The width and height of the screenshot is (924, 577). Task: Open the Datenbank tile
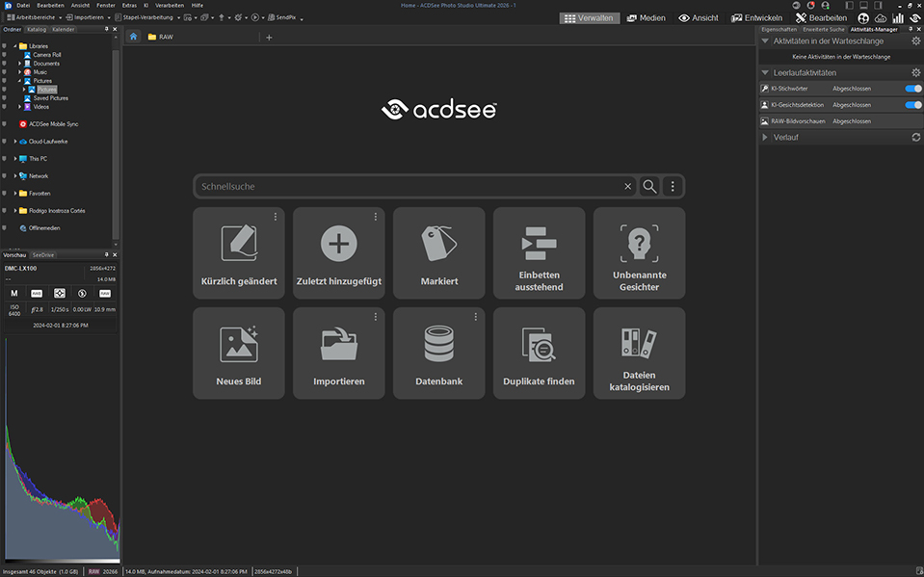[438, 353]
